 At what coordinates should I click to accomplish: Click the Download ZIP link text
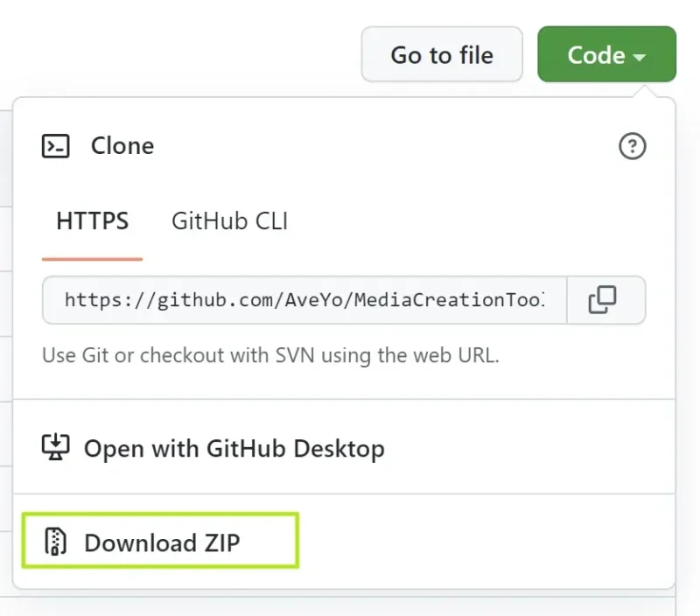click(162, 543)
